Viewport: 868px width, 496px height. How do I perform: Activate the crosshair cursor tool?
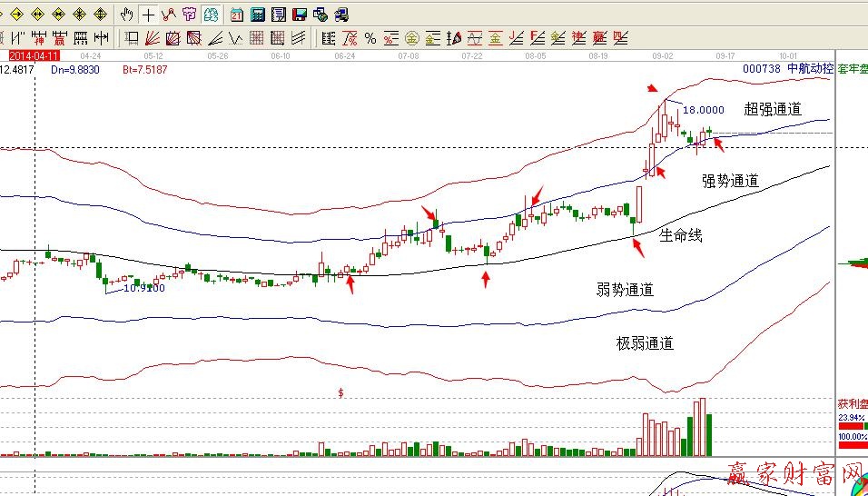click(147, 15)
